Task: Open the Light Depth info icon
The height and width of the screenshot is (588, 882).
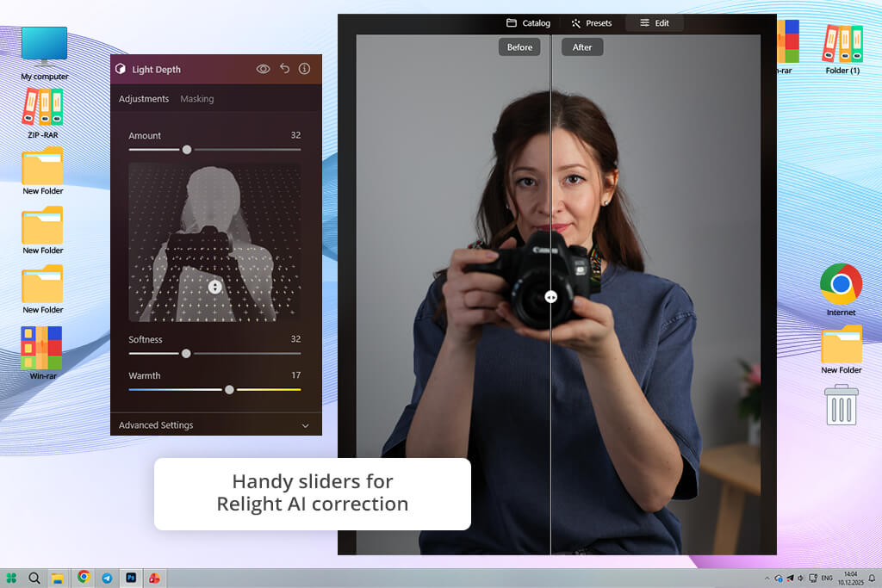Action: pyautogui.click(x=304, y=69)
